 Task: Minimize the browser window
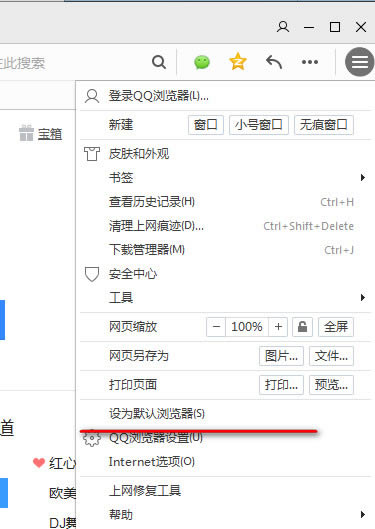click(309, 27)
